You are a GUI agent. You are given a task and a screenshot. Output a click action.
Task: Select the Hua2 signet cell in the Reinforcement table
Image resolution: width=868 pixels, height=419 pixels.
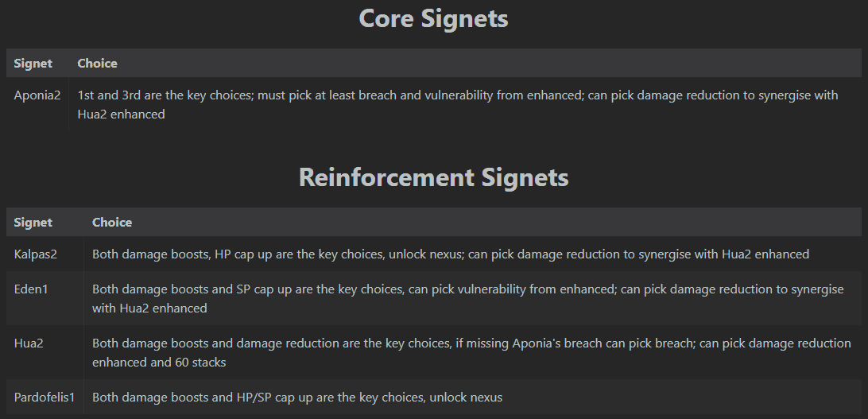(x=29, y=343)
